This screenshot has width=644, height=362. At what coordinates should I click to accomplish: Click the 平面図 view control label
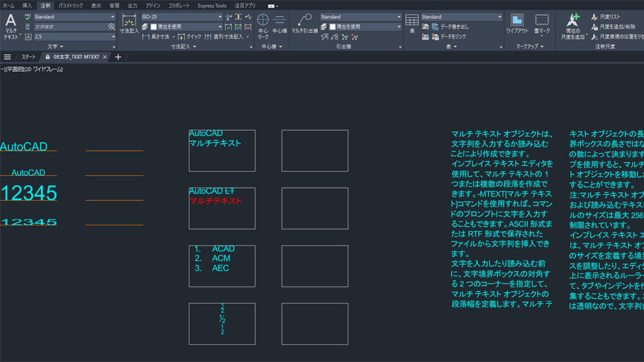15,69
